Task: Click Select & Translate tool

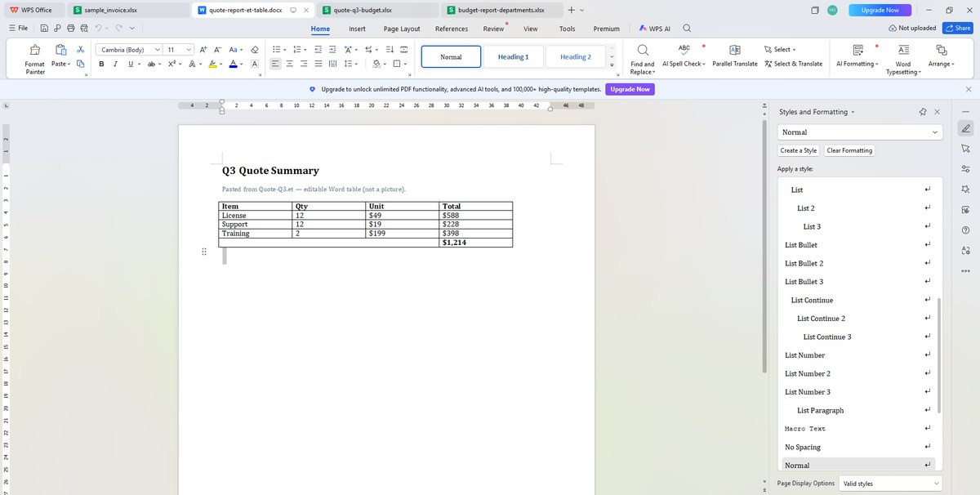Action: click(793, 64)
